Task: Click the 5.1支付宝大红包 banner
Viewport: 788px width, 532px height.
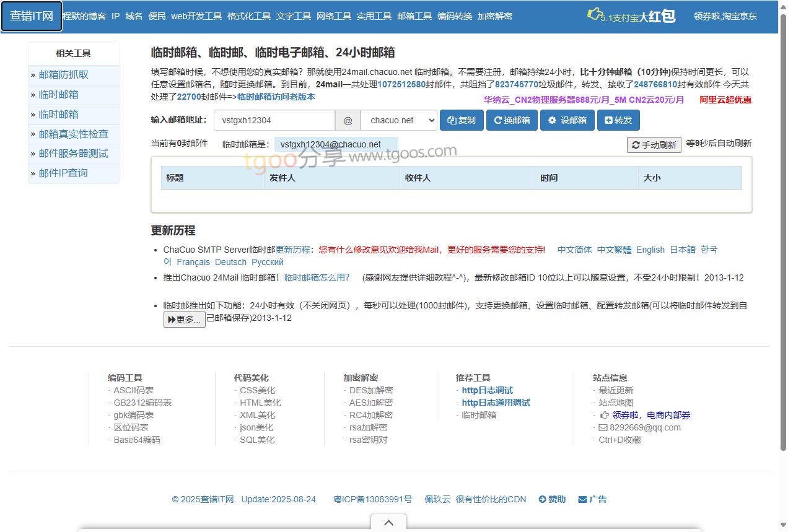Action: 632,17
